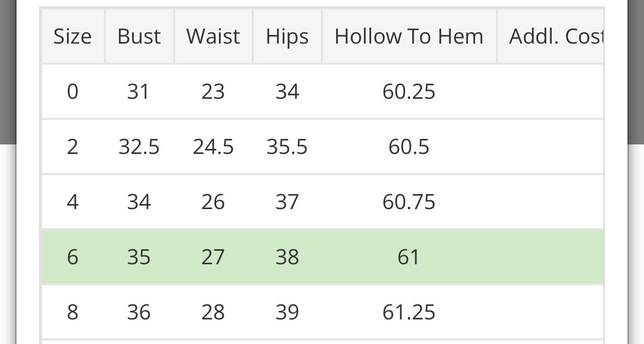644x344 pixels.
Task: Click the 60.25 hollow to hem value
Action: tap(409, 91)
